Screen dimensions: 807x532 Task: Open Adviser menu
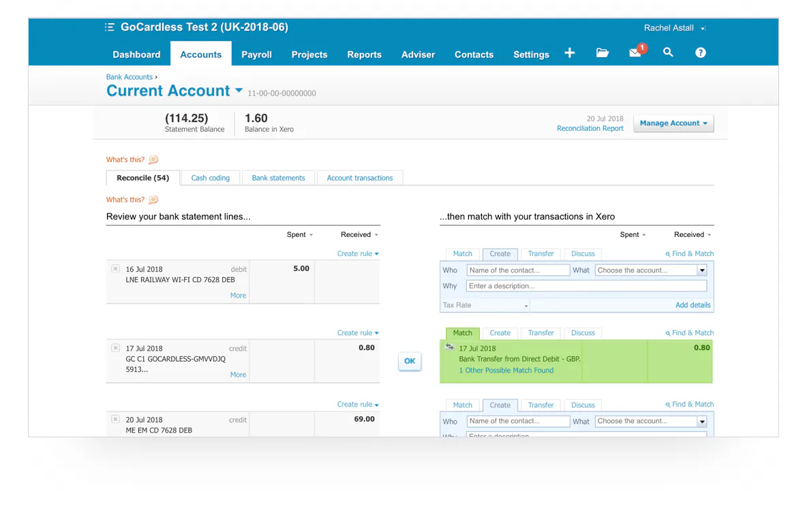pos(418,54)
